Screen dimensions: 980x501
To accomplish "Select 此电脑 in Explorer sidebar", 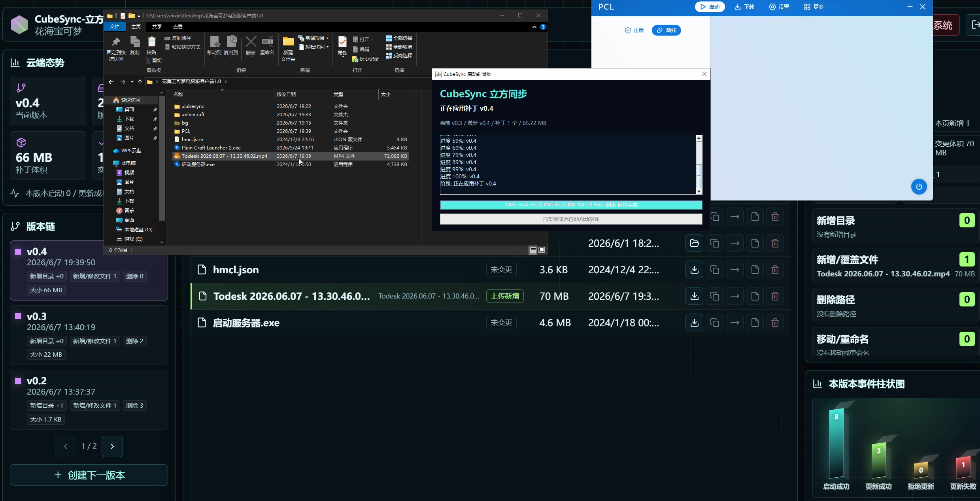I will (x=128, y=163).
